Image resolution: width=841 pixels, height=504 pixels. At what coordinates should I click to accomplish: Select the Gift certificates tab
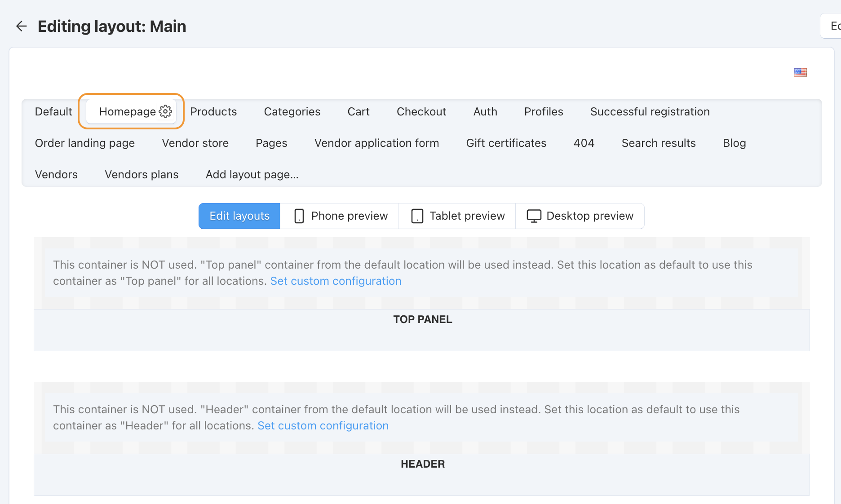(x=506, y=143)
